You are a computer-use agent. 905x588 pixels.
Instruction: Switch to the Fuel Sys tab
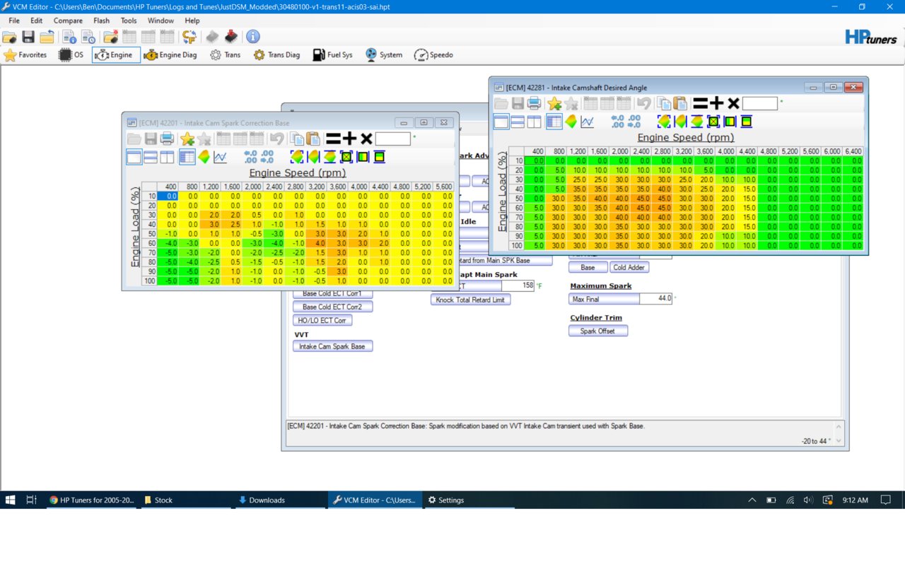tap(332, 54)
